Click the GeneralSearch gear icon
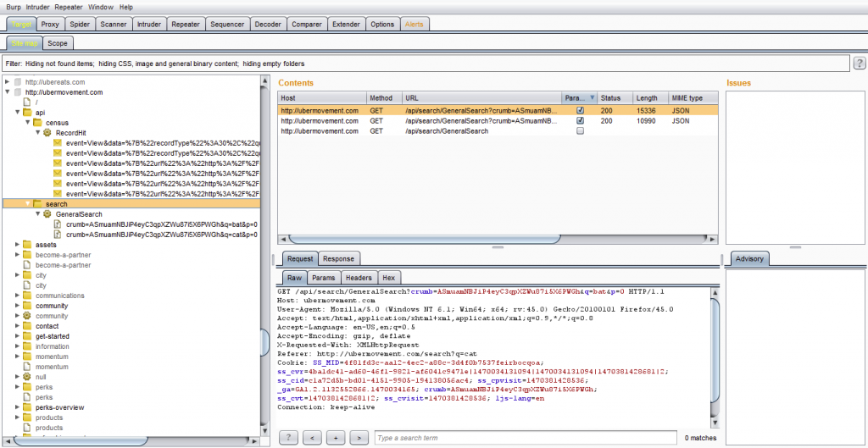The width and height of the screenshot is (868, 448). [x=47, y=214]
